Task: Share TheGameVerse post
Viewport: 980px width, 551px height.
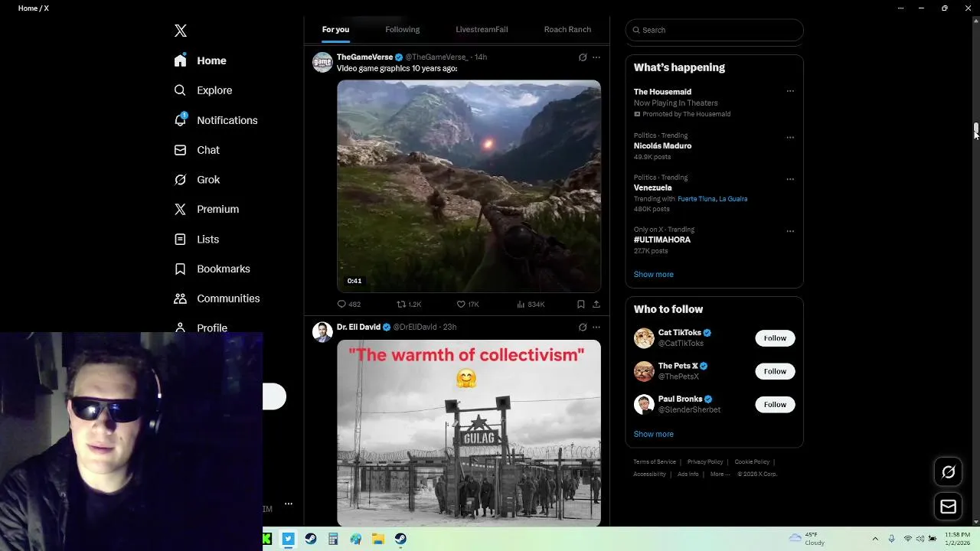Action: click(x=596, y=304)
